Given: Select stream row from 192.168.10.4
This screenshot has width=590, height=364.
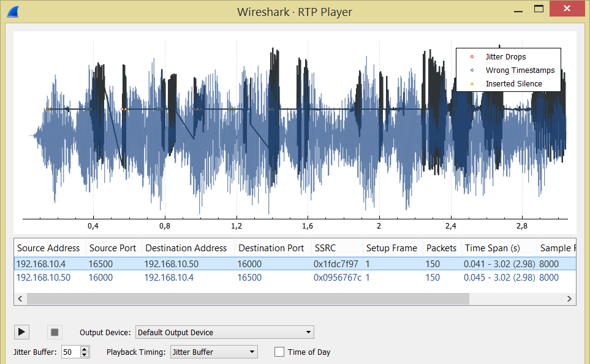Looking at the screenshot, I should (295, 264).
